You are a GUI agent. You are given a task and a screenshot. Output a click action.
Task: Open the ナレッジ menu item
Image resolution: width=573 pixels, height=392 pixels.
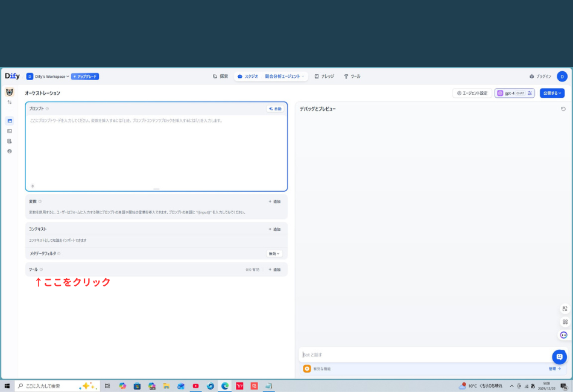pyautogui.click(x=326, y=76)
